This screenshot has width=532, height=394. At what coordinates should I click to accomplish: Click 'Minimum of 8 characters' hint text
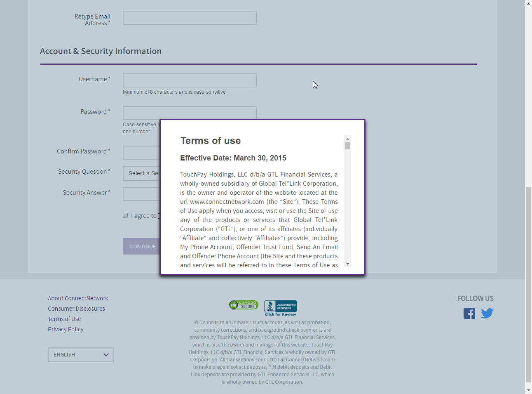click(x=174, y=92)
